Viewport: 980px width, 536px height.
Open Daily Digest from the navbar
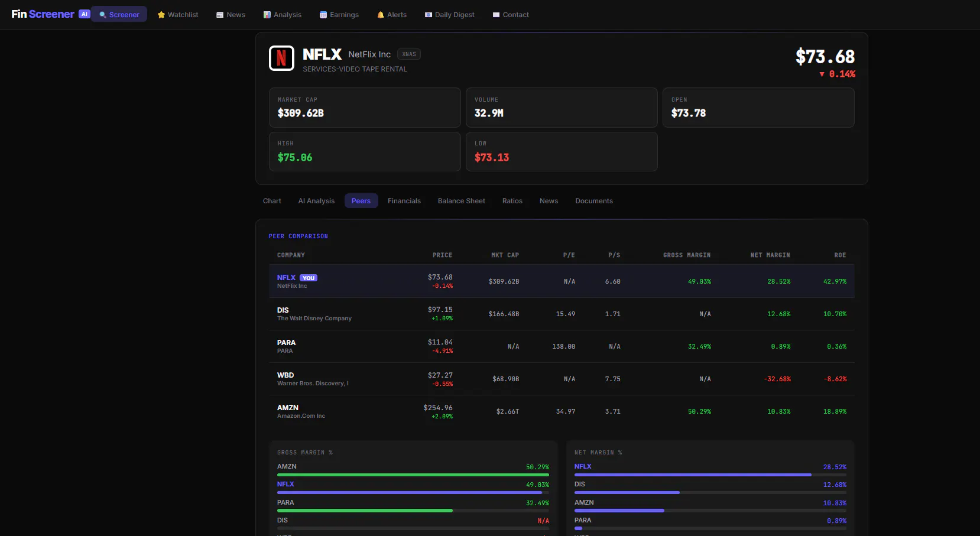449,14
